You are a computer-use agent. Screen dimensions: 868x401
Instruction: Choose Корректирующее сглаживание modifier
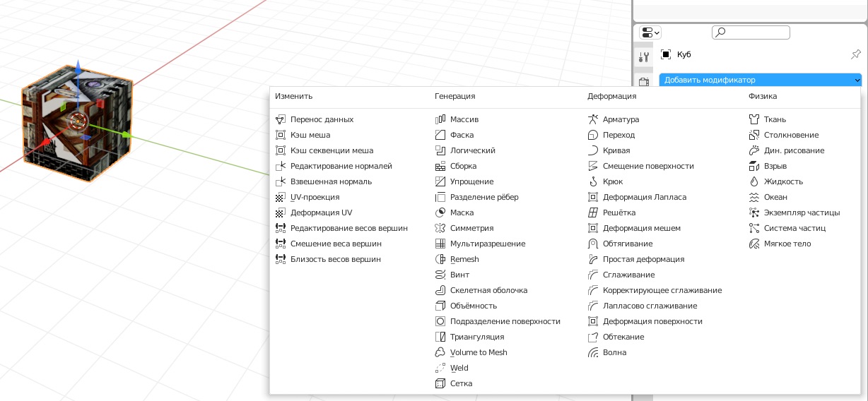pyautogui.click(x=655, y=290)
